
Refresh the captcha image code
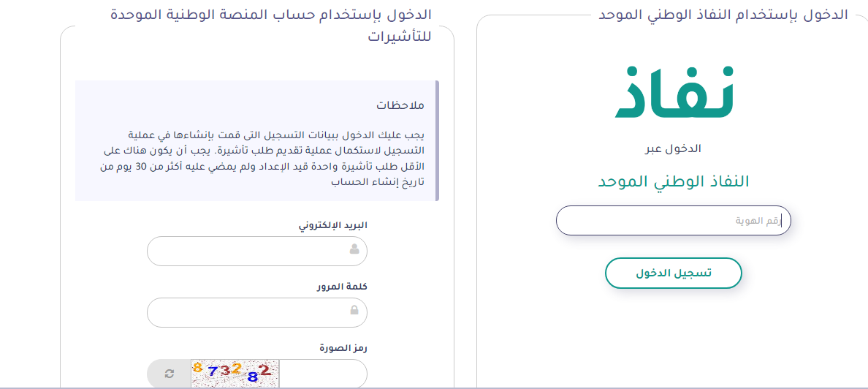click(x=170, y=374)
